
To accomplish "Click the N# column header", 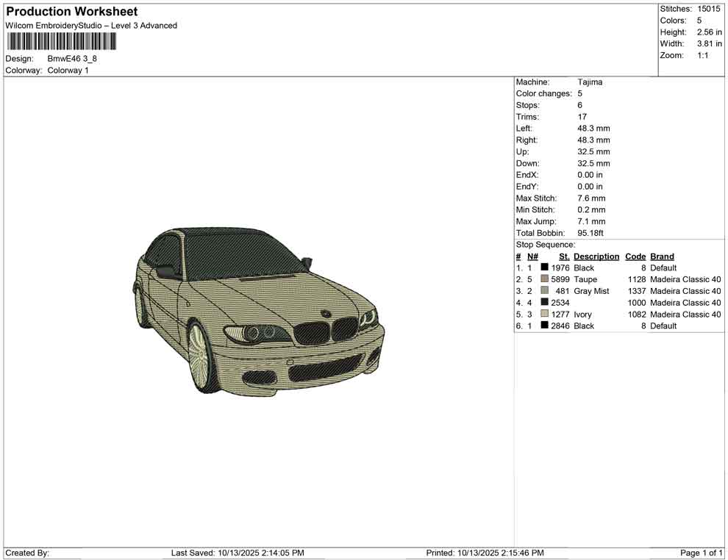I will coord(532,256).
